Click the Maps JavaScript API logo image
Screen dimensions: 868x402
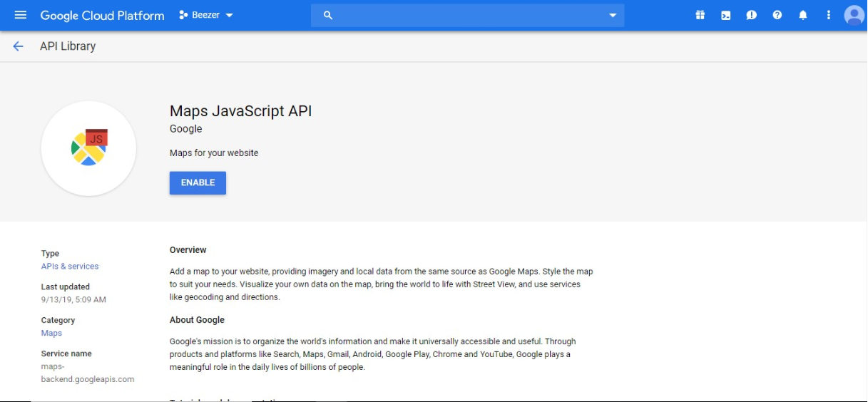[89, 148]
